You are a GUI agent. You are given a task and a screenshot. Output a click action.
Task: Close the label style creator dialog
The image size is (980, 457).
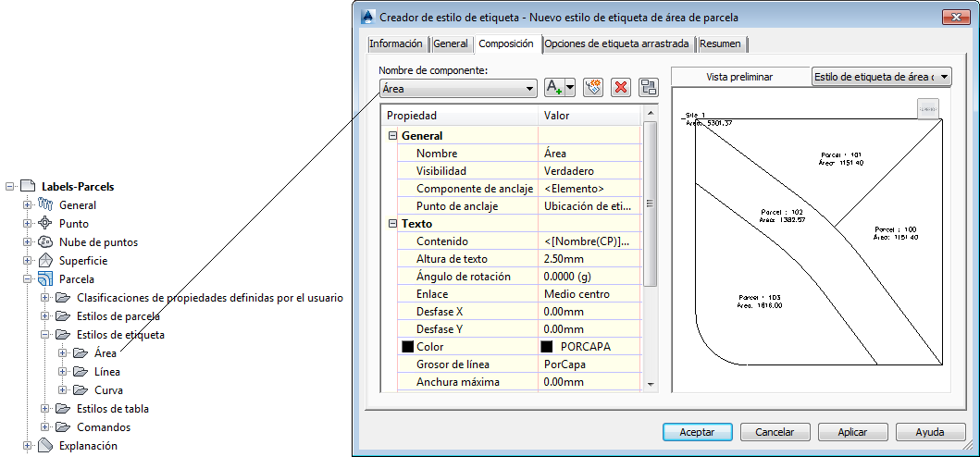click(954, 17)
